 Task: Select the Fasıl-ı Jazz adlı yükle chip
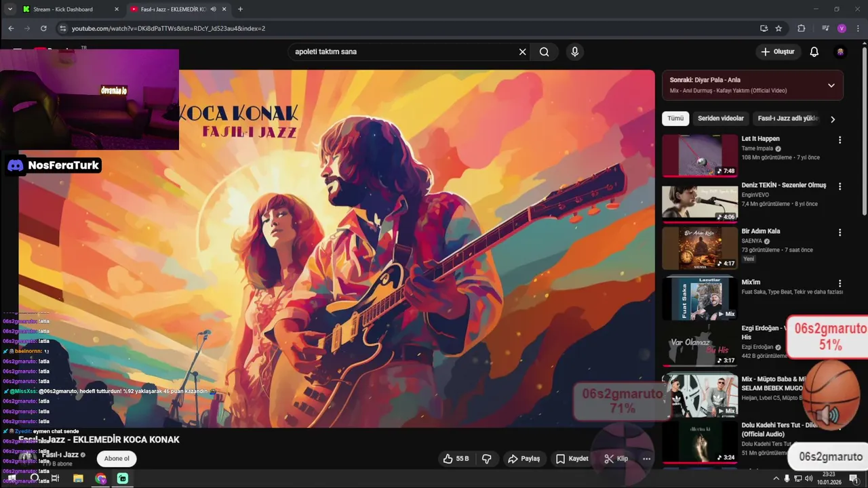pyautogui.click(x=788, y=119)
